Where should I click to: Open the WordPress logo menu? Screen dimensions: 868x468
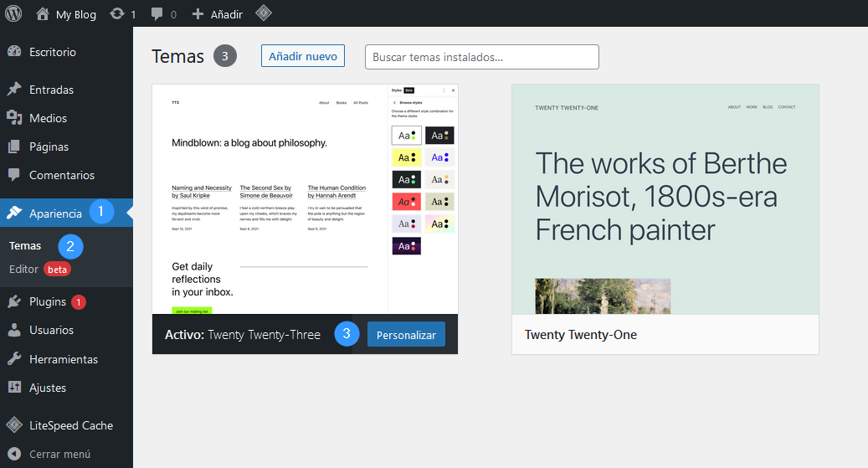pyautogui.click(x=13, y=13)
